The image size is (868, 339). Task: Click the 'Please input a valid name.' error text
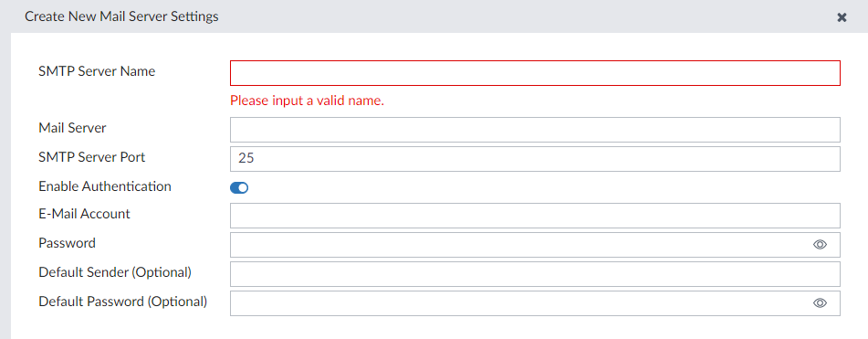pos(308,101)
